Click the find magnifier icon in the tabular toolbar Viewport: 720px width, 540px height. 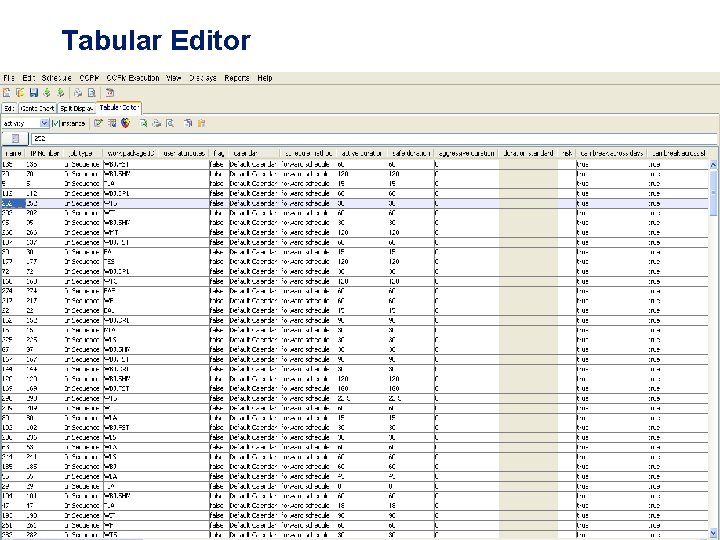(170, 123)
